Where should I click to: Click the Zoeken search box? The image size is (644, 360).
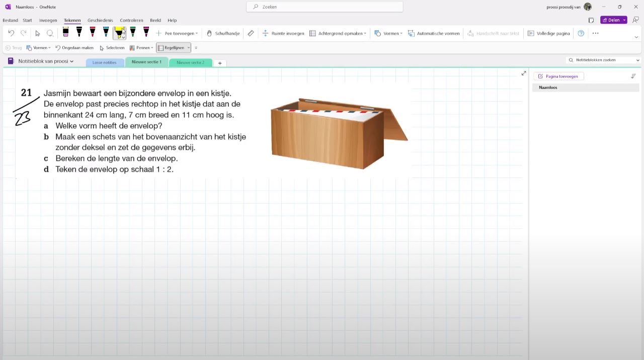(x=325, y=7)
